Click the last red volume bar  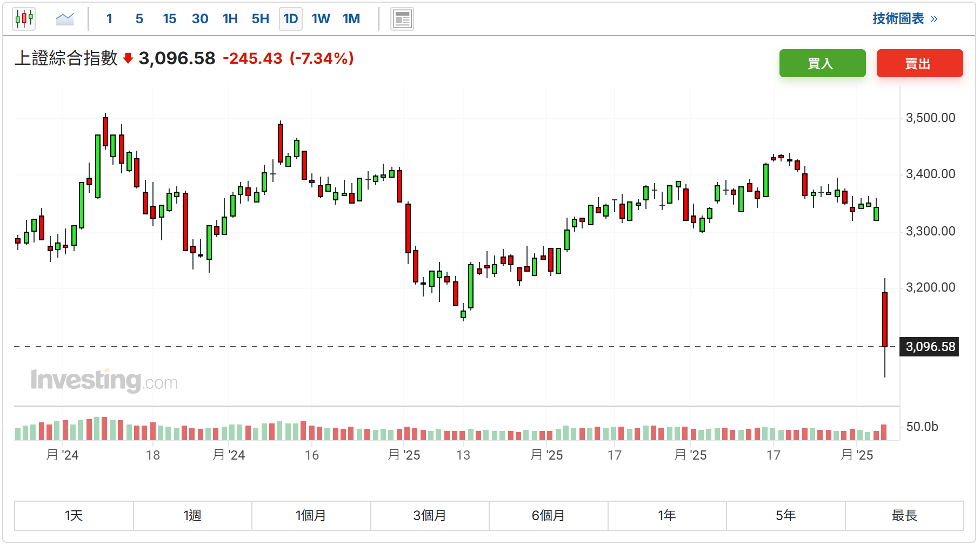[884, 433]
